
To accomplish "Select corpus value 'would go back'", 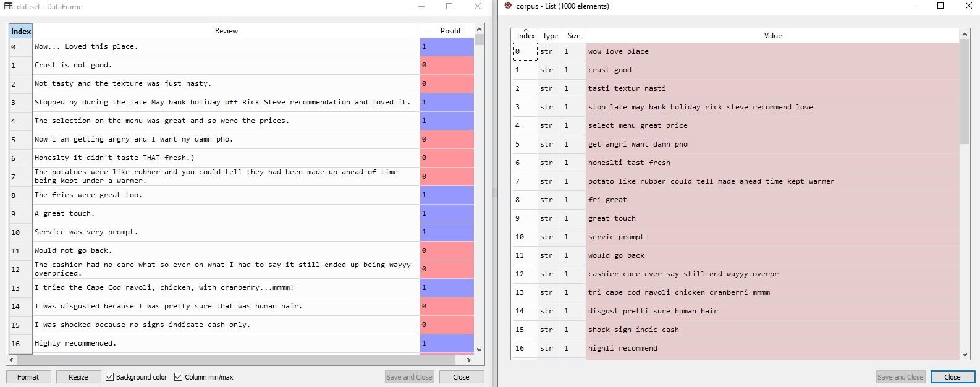I will 772,256.
